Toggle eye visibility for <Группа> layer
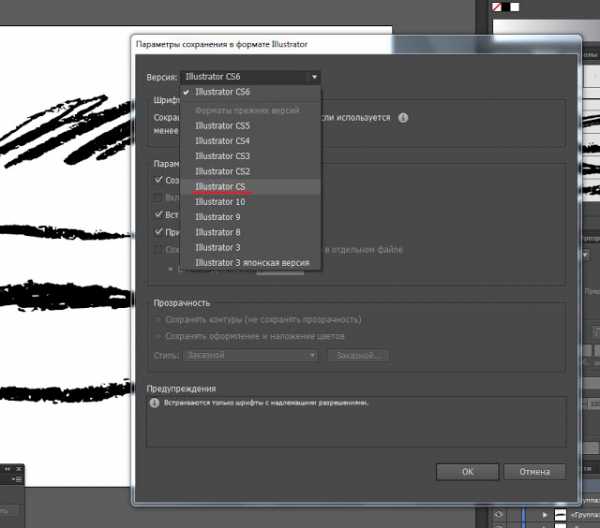Screen dimensions: 600x528 tap(498, 515)
